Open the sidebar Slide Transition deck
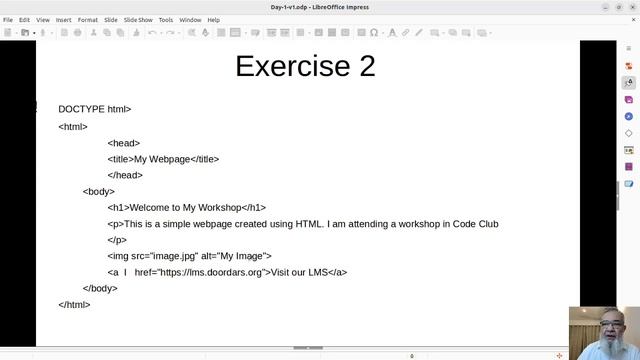This screenshot has width=640, height=360. [x=629, y=150]
